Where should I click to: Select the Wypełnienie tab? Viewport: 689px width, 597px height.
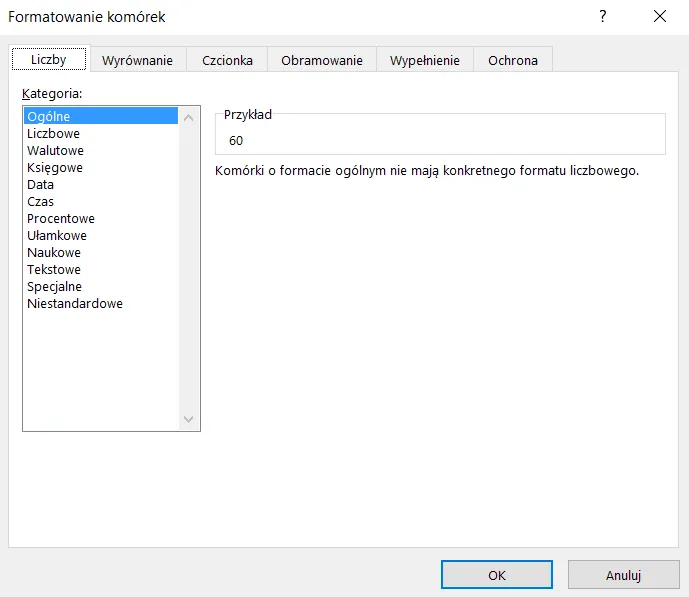click(x=424, y=60)
